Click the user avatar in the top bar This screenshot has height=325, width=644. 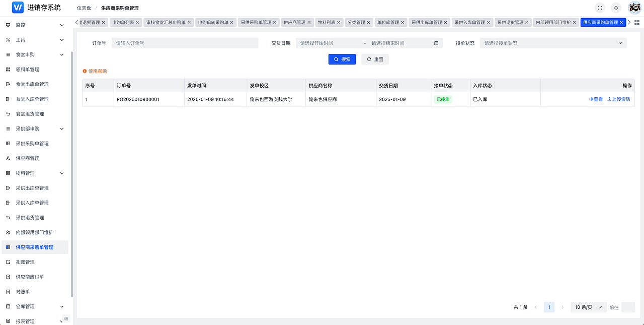pyautogui.click(x=634, y=7)
